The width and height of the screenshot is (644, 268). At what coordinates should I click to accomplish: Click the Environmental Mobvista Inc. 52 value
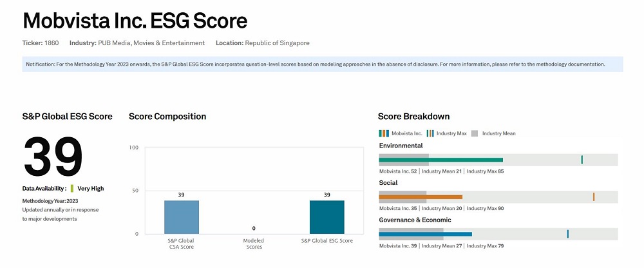pyautogui.click(x=398, y=171)
